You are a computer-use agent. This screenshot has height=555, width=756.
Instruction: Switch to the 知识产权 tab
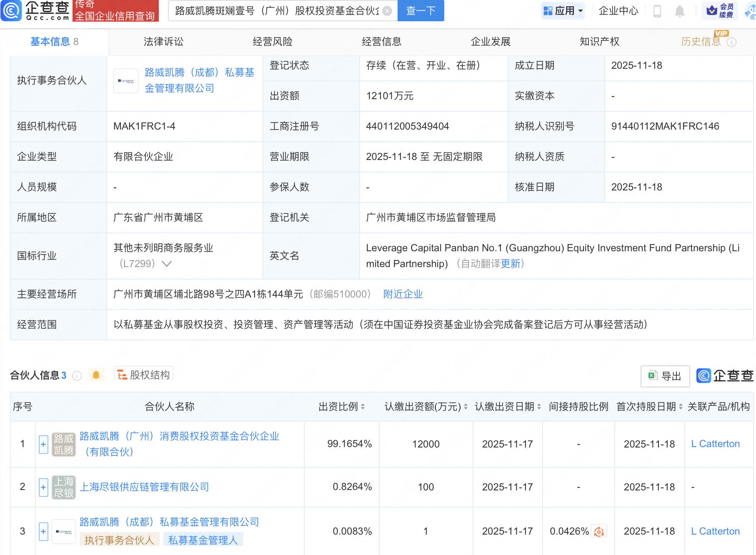[599, 42]
